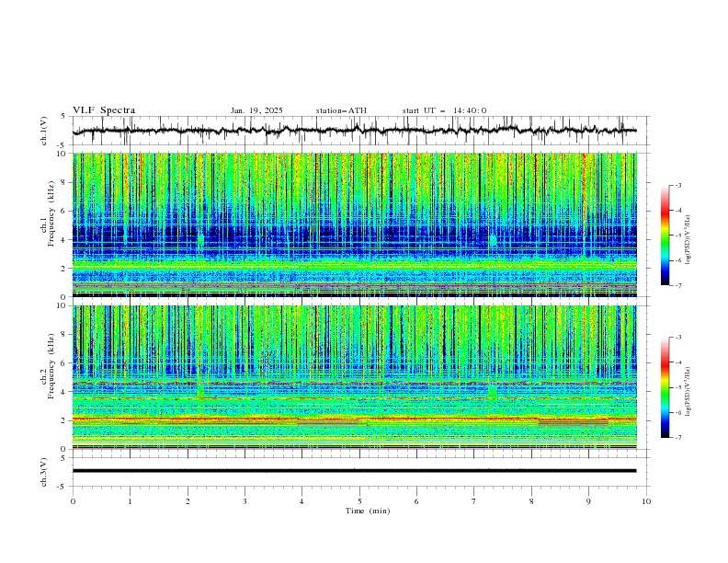Click the "Time (min)" x-axis label
Viewport: 728px width, 563px height.
coord(368,511)
